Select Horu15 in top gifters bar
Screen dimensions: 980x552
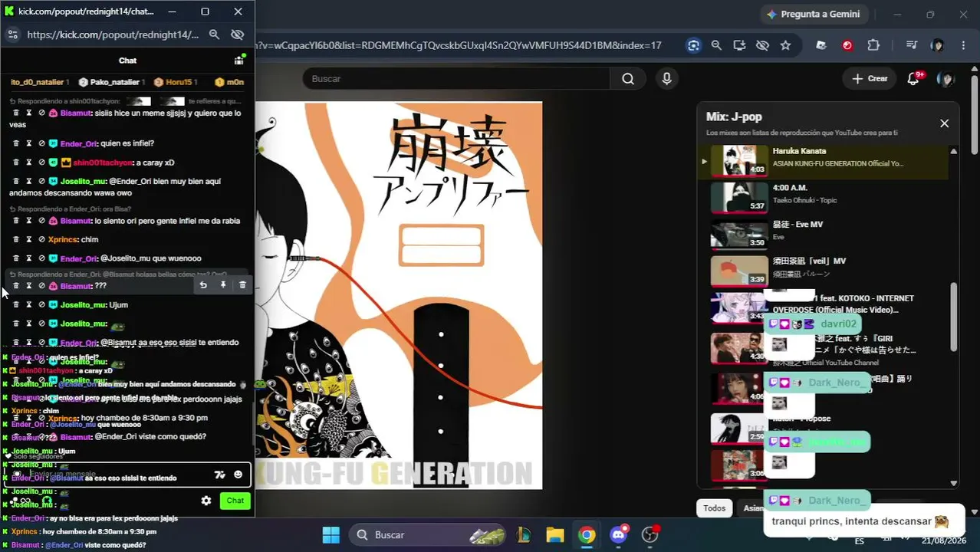[x=176, y=82]
